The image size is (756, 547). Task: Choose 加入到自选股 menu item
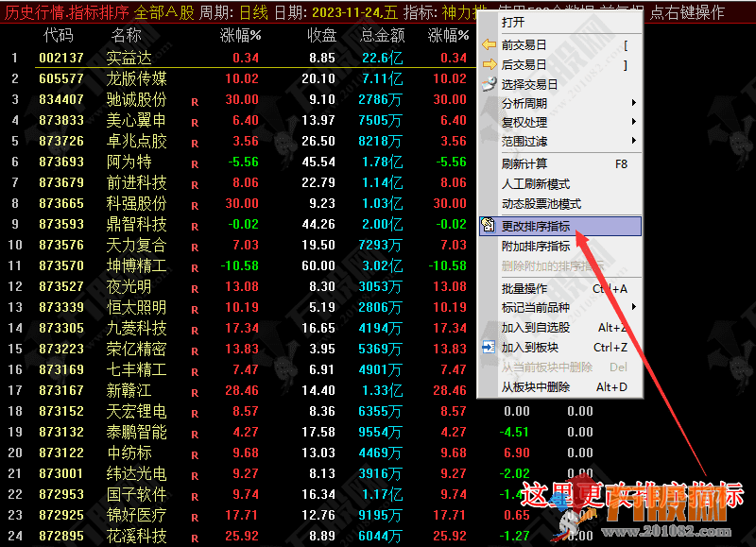pyautogui.click(x=560, y=327)
